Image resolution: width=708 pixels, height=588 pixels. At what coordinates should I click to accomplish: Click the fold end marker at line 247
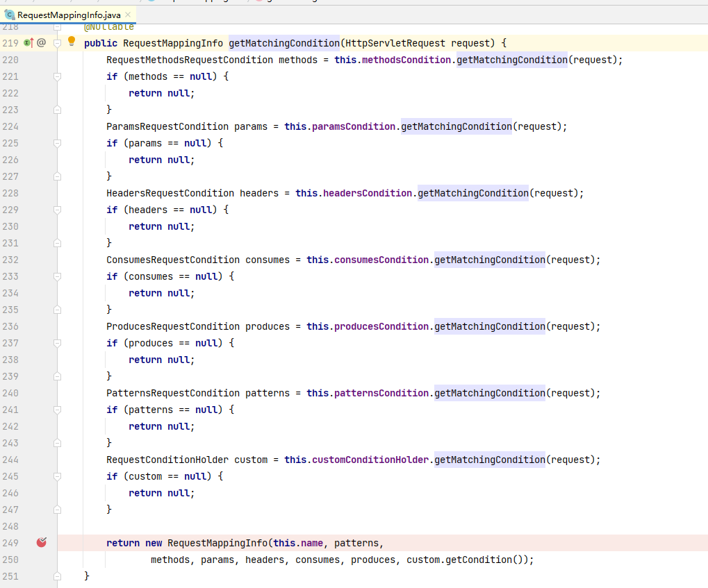(x=58, y=510)
